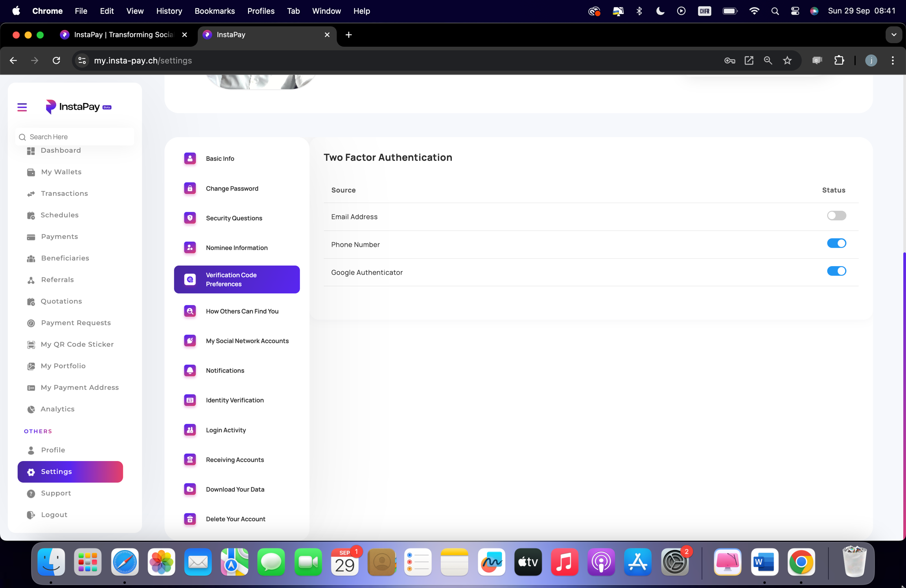The height and width of the screenshot is (588, 906).
Task: Click the Chrome bookmark star icon
Action: 787,61
